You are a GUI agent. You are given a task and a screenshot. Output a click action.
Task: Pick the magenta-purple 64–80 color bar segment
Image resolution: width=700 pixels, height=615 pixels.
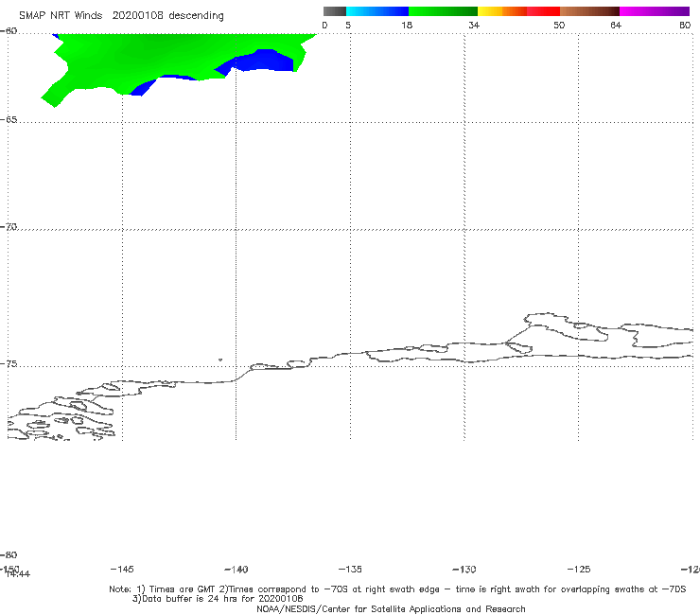click(x=655, y=11)
